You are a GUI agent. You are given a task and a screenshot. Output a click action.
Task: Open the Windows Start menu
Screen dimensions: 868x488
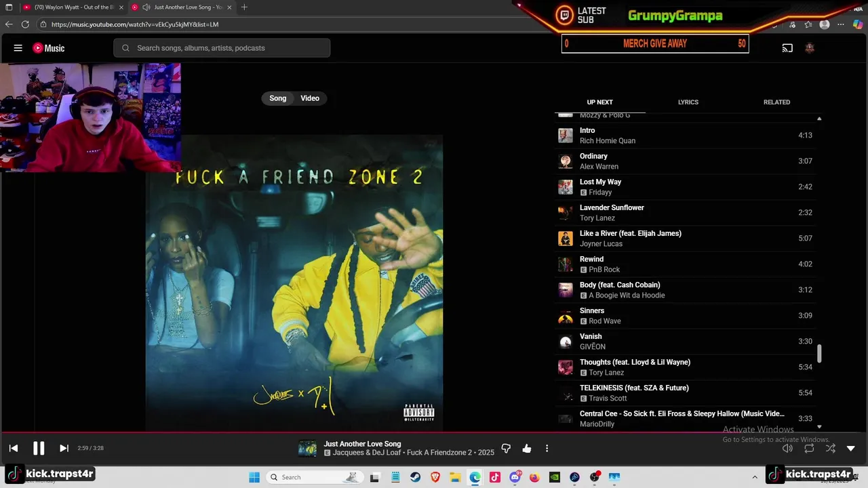coord(254,477)
